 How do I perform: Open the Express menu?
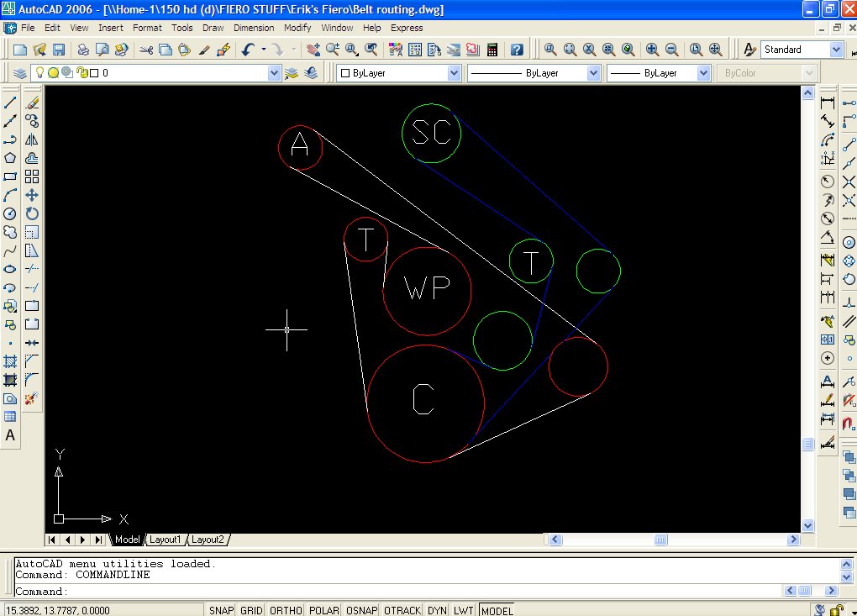[x=407, y=28]
